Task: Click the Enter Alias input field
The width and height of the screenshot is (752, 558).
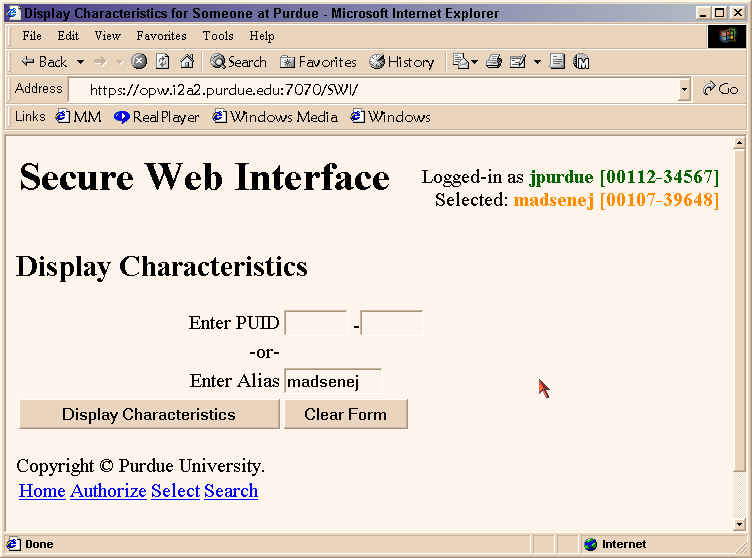Action: [x=332, y=381]
